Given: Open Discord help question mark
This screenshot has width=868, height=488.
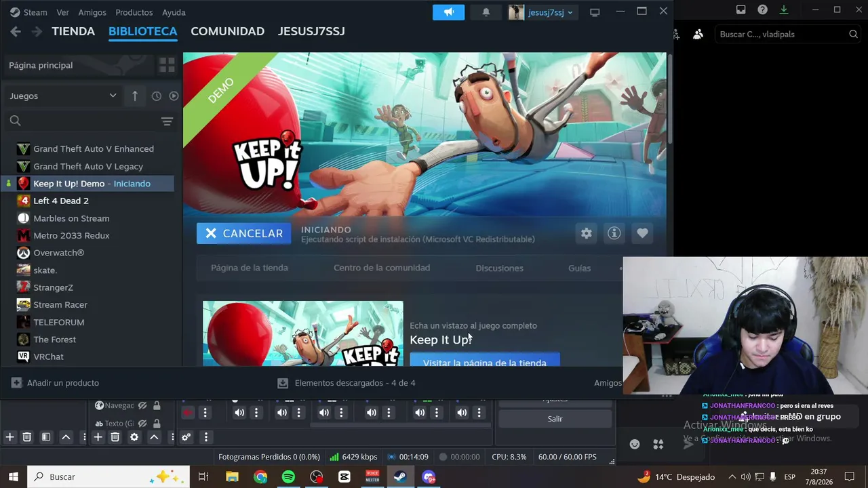Looking at the screenshot, I should [x=762, y=9].
